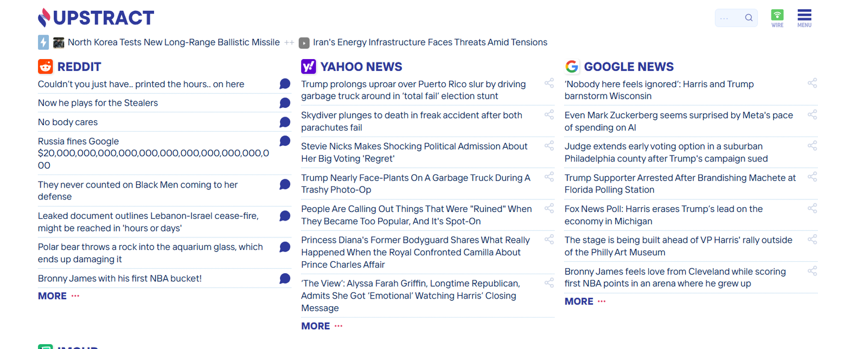Share the Mark Zuckerberg Meta AI article
868x349 pixels.
pyautogui.click(x=812, y=115)
